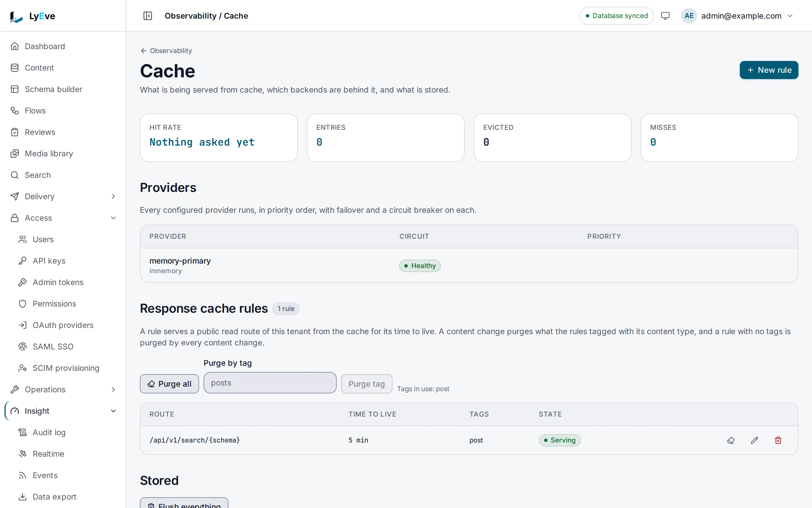Open Users under Access
This screenshot has width=812, height=508.
(67, 239)
